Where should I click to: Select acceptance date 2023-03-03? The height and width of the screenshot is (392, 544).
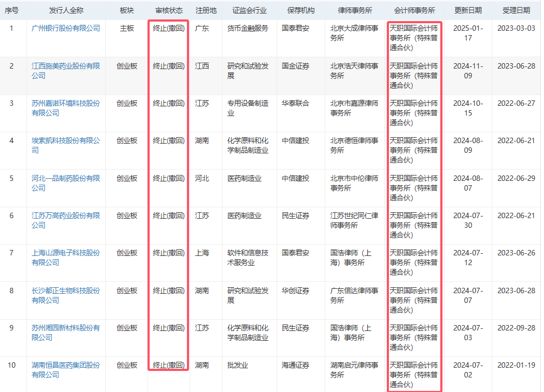516,28
